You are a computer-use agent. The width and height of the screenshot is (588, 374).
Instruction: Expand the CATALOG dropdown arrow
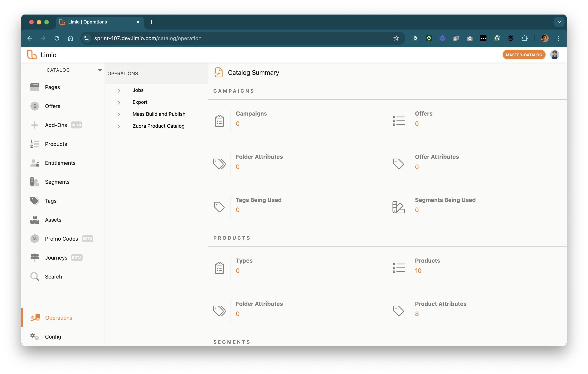point(100,70)
